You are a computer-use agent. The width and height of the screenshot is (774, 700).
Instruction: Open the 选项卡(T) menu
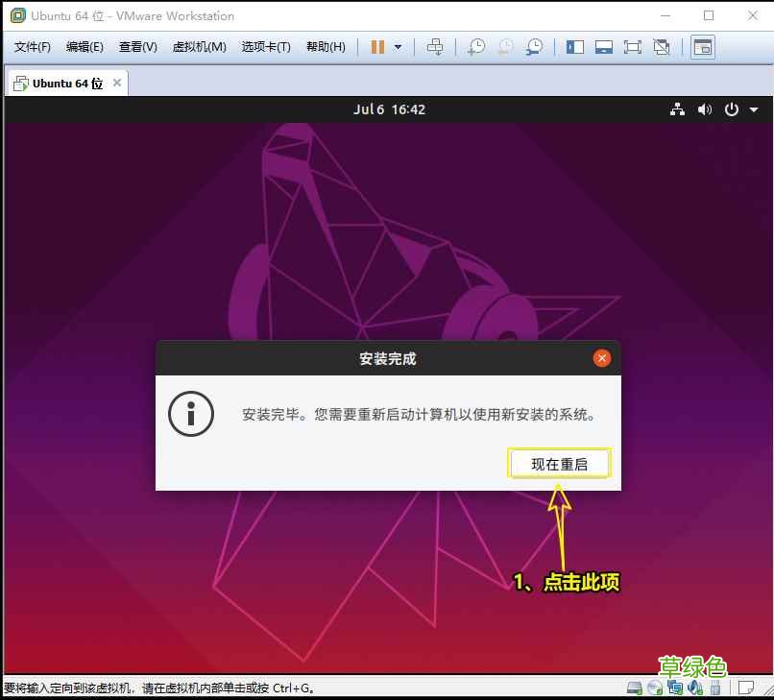[266, 47]
